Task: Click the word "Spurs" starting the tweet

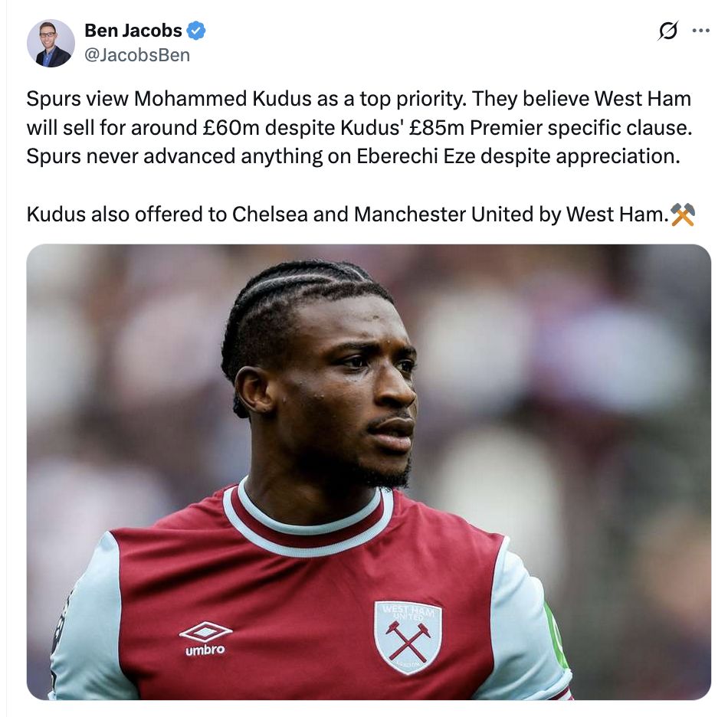Action: pyautogui.click(x=54, y=99)
